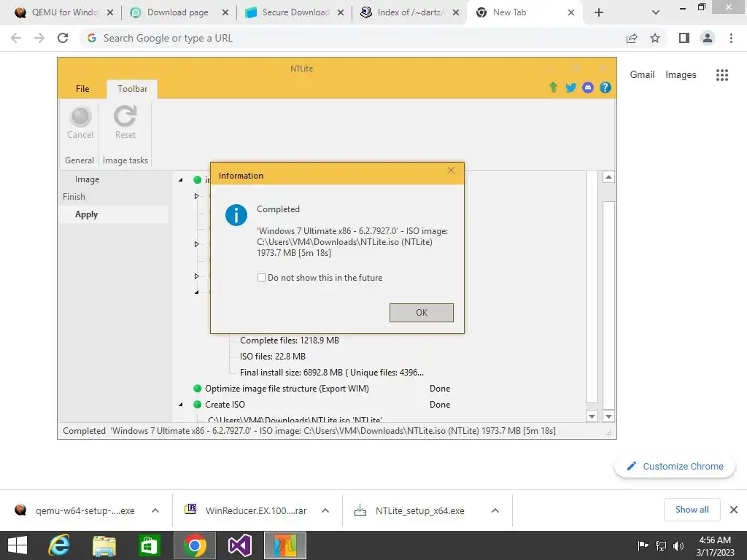Close the New Tab browser tab

[570, 13]
